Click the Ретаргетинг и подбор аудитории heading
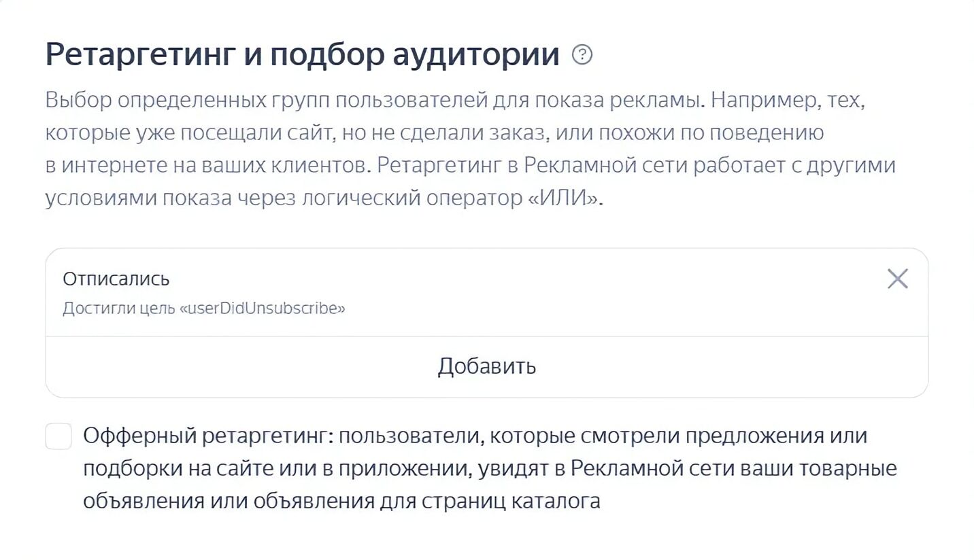974x560 pixels. (301, 54)
